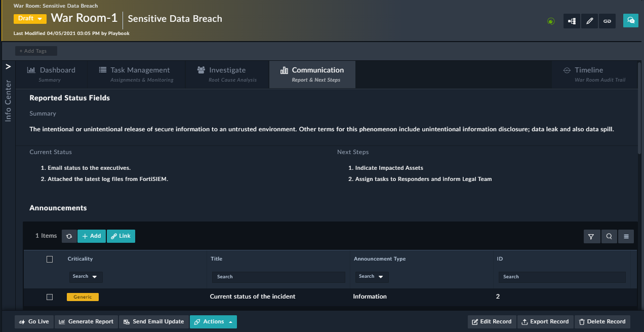Open the Actions dropdown menu
The image size is (644, 332).
click(213, 322)
